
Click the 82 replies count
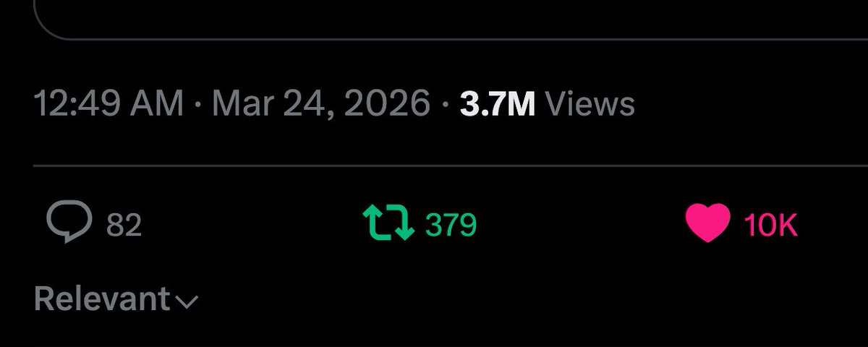tap(124, 226)
